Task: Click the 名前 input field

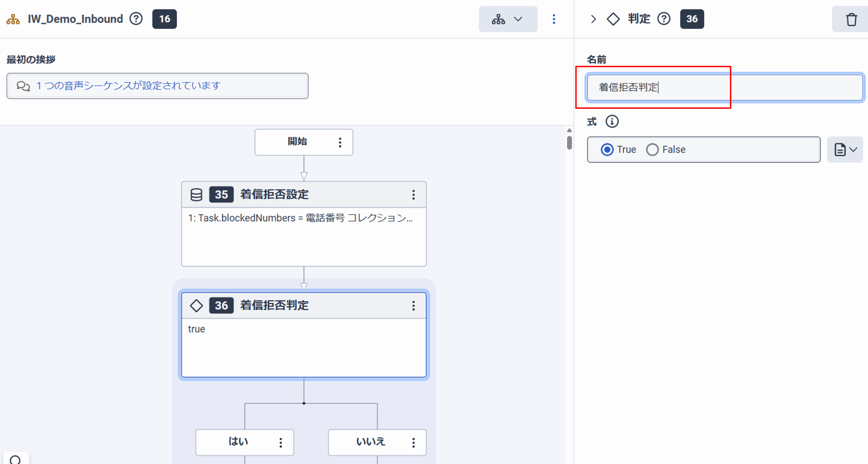Action: coord(725,87)
